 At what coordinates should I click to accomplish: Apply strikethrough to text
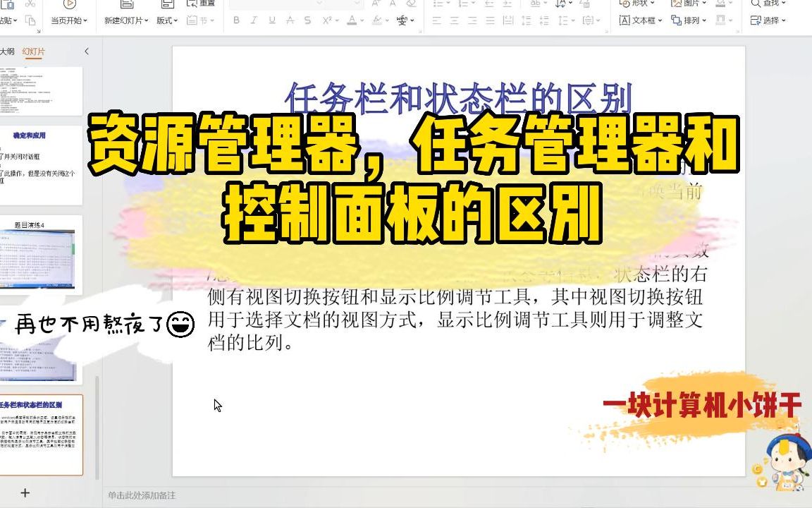(290, 20)
